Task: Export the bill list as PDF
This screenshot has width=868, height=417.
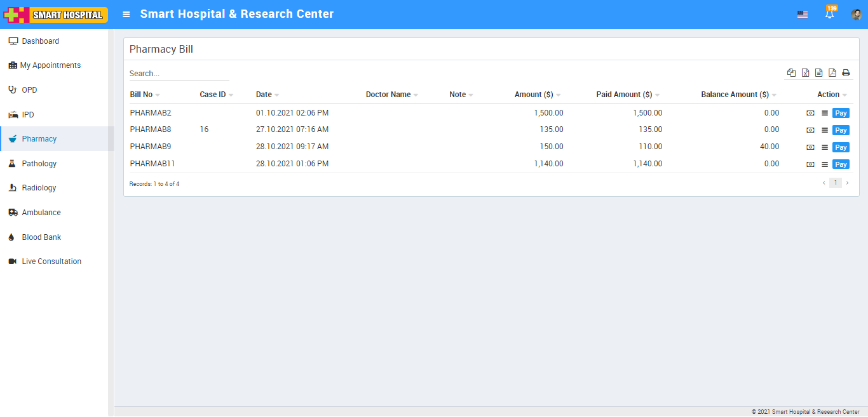Action: 832,73
